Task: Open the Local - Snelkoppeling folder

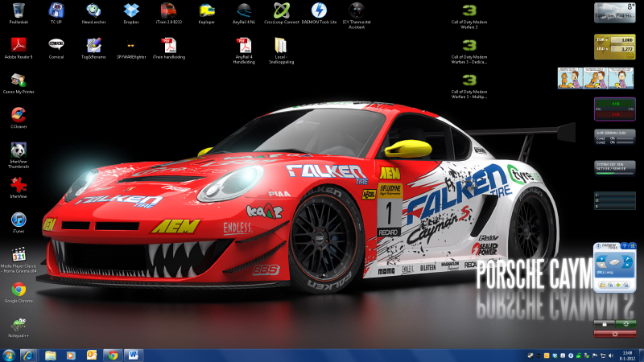Action: pyautogui.click(x=281, y=51)
